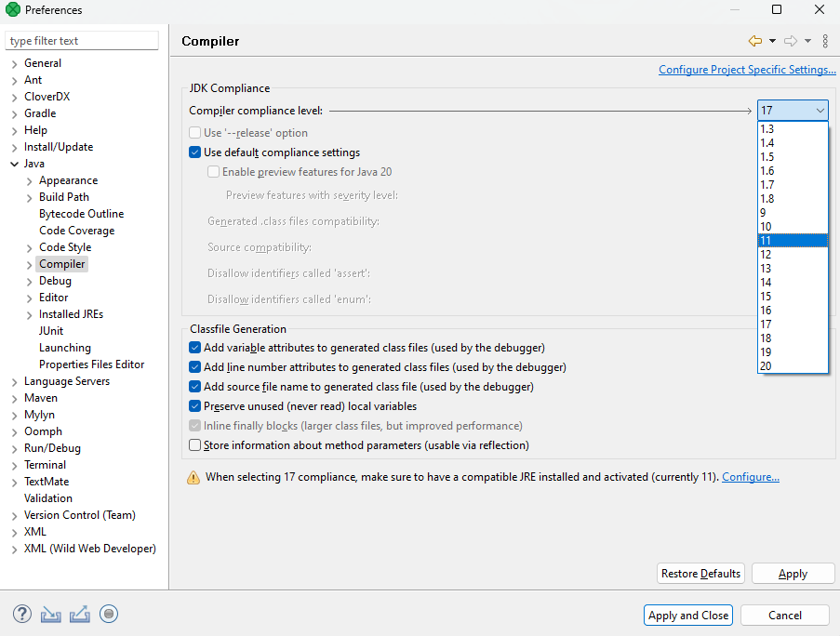The width and height of the screenshot is (840, 636).
Task: Open Configure Project Specific Settings link
Action: 747,69
